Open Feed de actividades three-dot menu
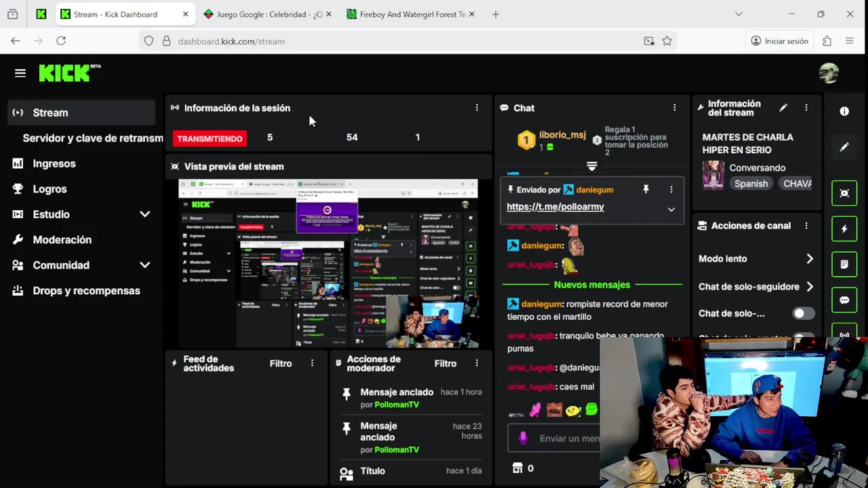Screen dimensions: 868x488 312,363
